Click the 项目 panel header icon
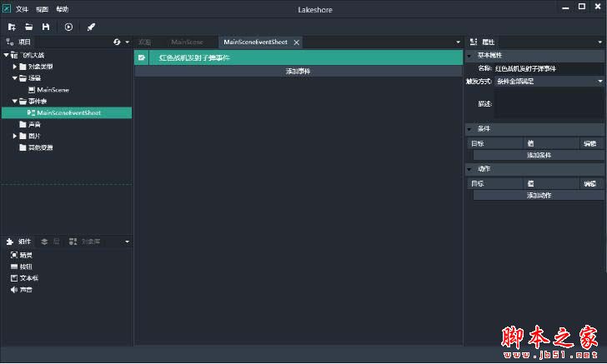Screen dimensions: 607x364 pyautogui.click(x=10, y=42)
